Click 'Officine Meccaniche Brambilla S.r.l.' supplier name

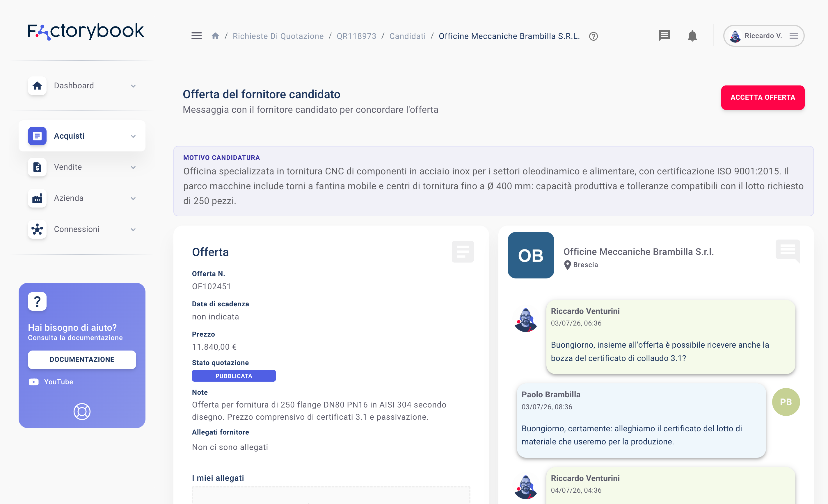point(639,252)
